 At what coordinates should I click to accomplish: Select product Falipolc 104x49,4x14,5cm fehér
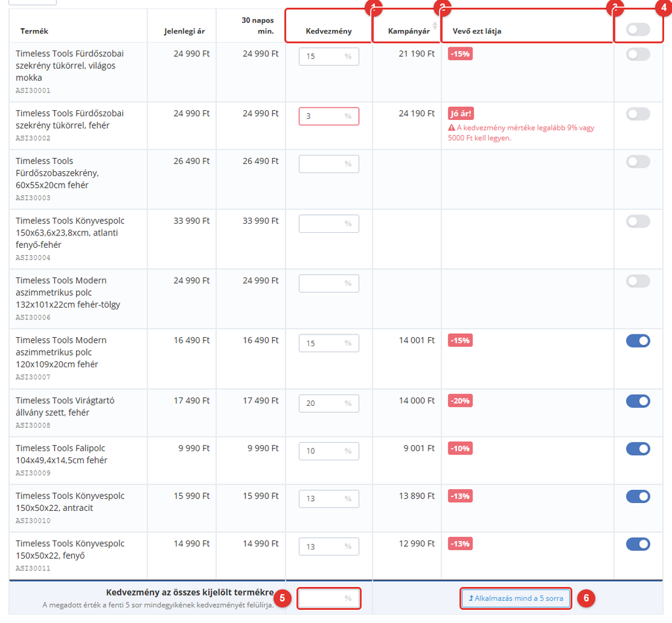click(62, 454)
